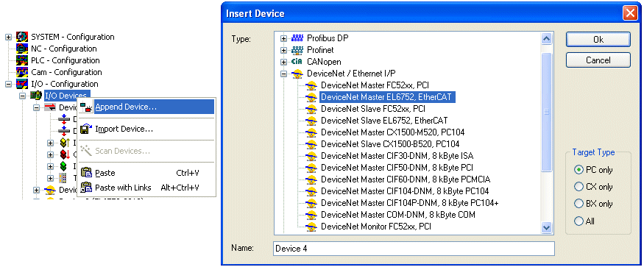644x267 pixels.
Task: Select the BX only target type
Action: click(x=578, y=204)
